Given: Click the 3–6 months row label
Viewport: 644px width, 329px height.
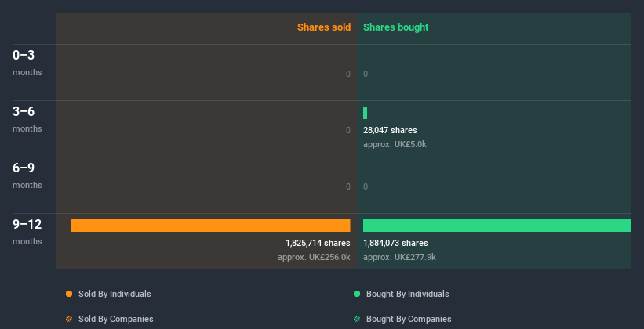Looking at the screenshot, I should point(27,119).
